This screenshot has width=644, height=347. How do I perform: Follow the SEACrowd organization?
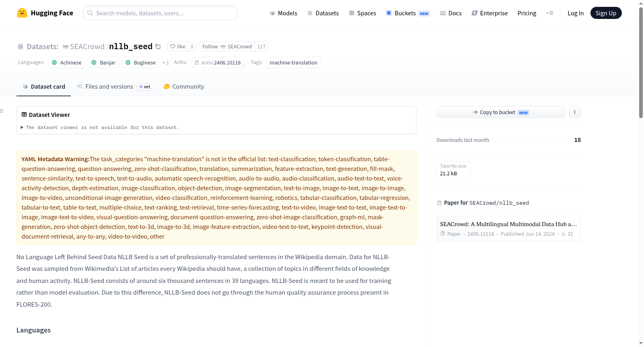pos(227,46)
